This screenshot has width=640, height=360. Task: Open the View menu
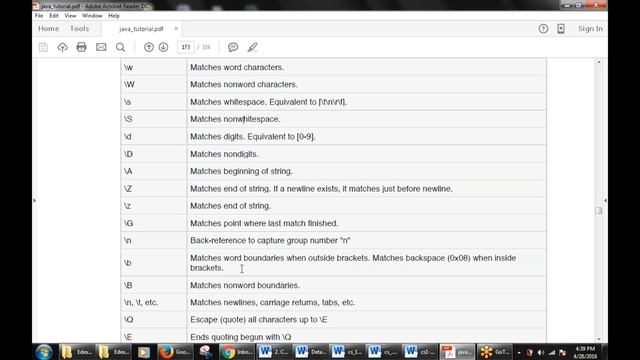click(x=70, y=16)
